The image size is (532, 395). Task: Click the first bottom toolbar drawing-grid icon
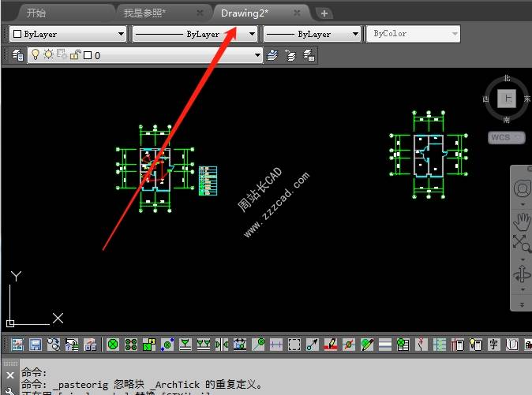pos(17,345)
